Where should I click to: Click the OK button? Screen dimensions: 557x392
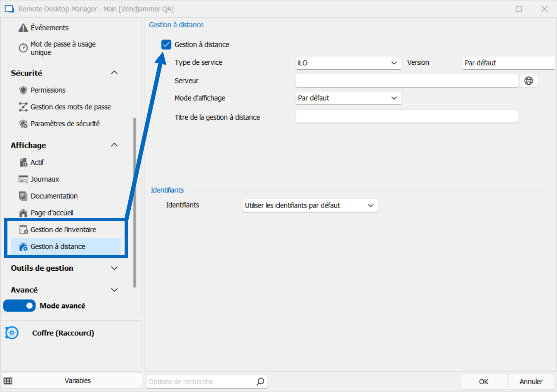point(484,382)
